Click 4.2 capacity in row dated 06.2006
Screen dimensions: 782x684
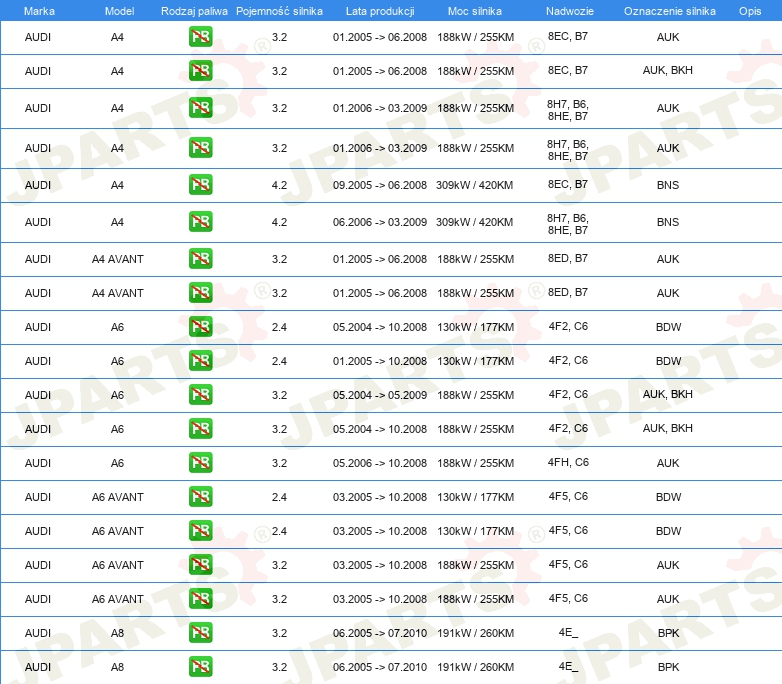click(x=279, y=222)
